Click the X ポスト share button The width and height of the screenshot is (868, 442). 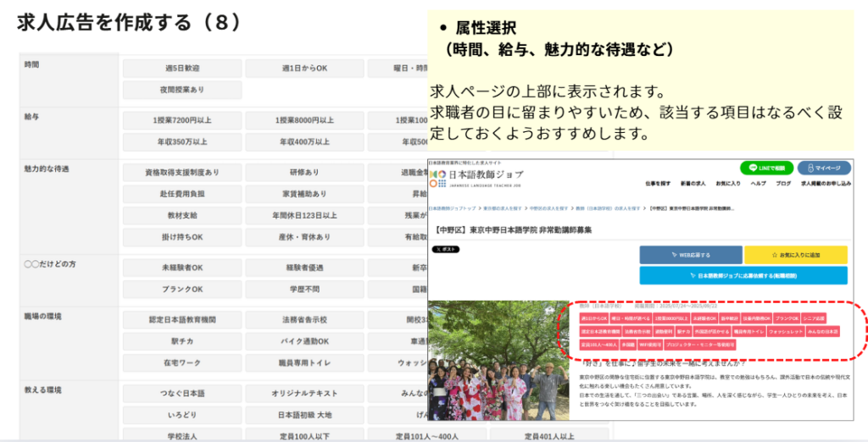(x=447, y=250)
